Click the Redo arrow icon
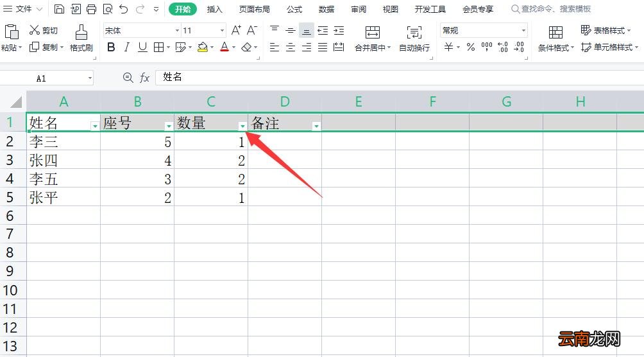Screen dimensions: 644x357 140,8
